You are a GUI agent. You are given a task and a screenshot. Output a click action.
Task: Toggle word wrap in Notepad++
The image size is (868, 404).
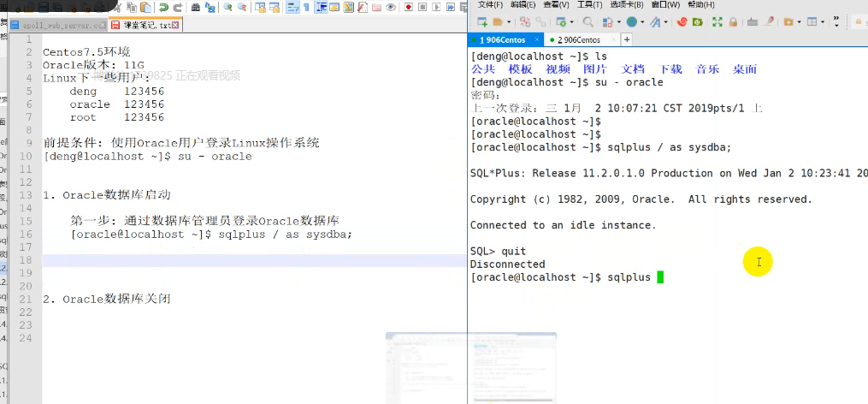(292, 7)
